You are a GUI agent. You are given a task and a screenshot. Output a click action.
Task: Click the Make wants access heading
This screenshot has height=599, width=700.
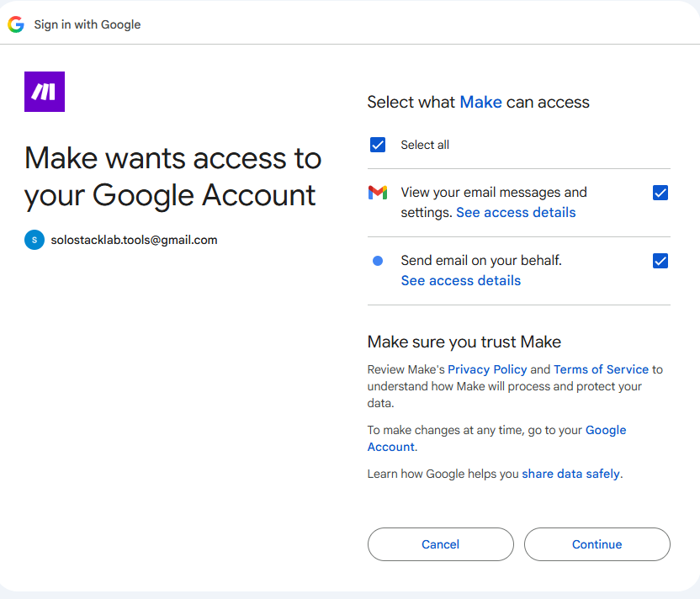(172, 177)
